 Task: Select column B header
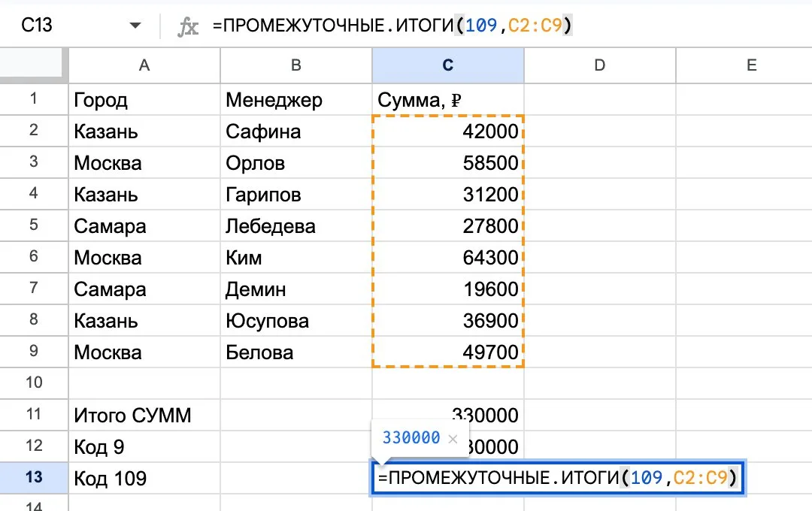pyautogui.click(x=296, y=65)
